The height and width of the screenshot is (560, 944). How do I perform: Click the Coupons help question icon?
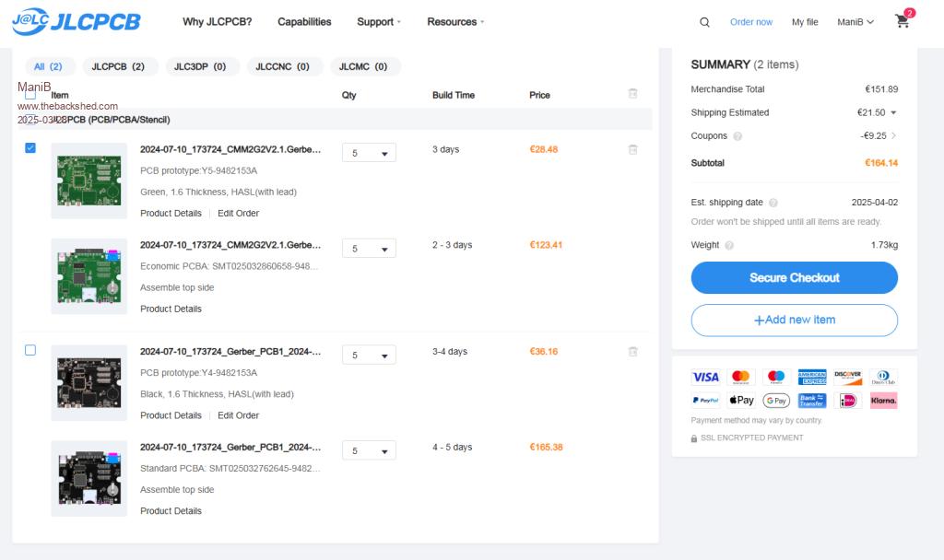point(737,136)
